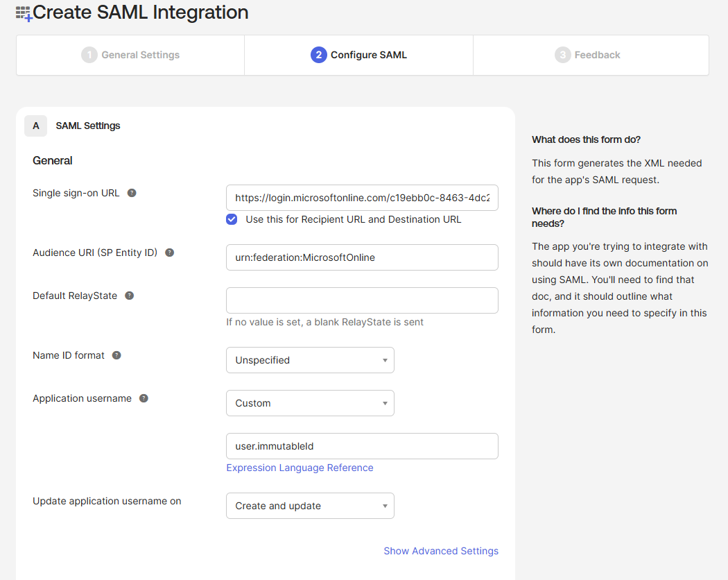Go to the General Settings step tab

pos(130,55)
